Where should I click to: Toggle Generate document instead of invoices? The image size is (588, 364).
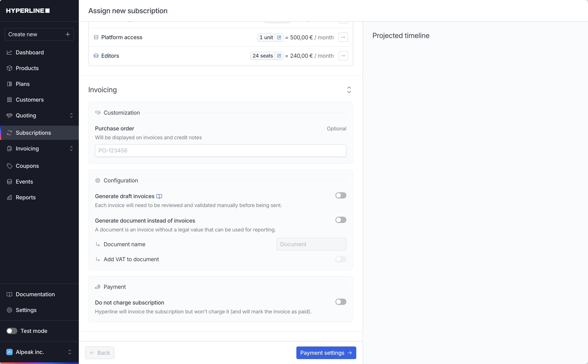pyautogui.click(x=341, y=220)
